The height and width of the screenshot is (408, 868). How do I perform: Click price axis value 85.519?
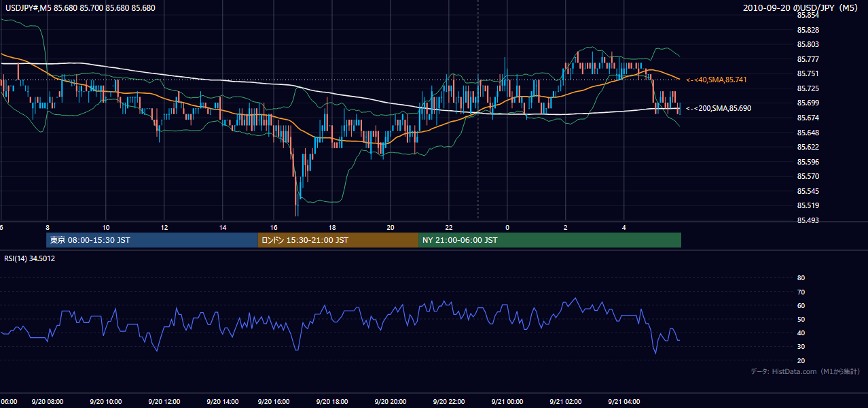coord(808,205)
